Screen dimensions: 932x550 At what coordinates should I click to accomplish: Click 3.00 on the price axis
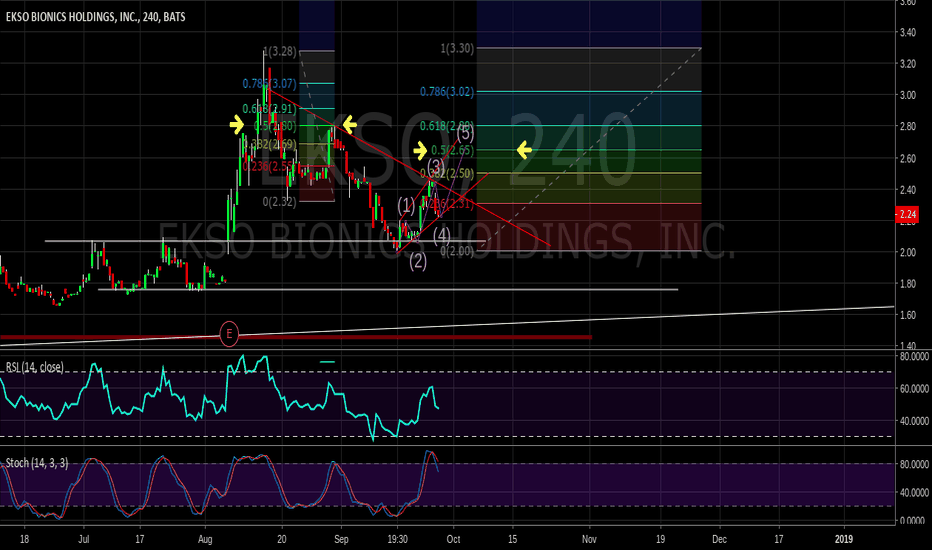pos(908,95)
